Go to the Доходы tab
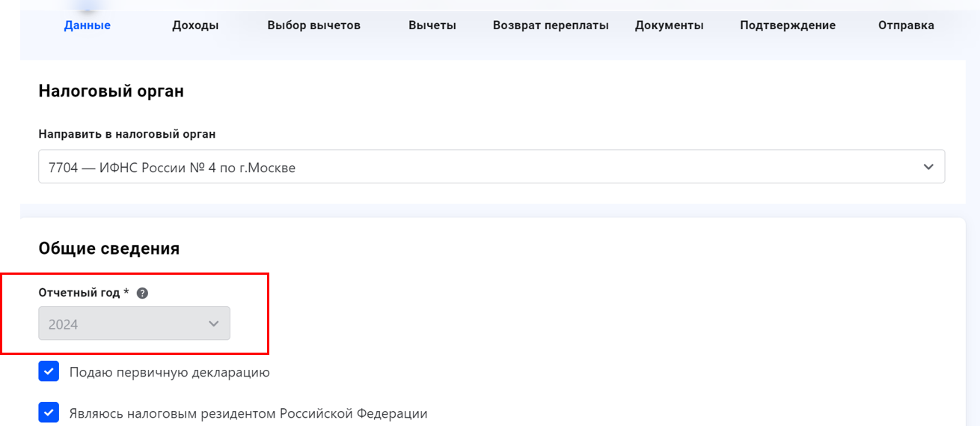This screenshot has width=980, height=426. 195,25
